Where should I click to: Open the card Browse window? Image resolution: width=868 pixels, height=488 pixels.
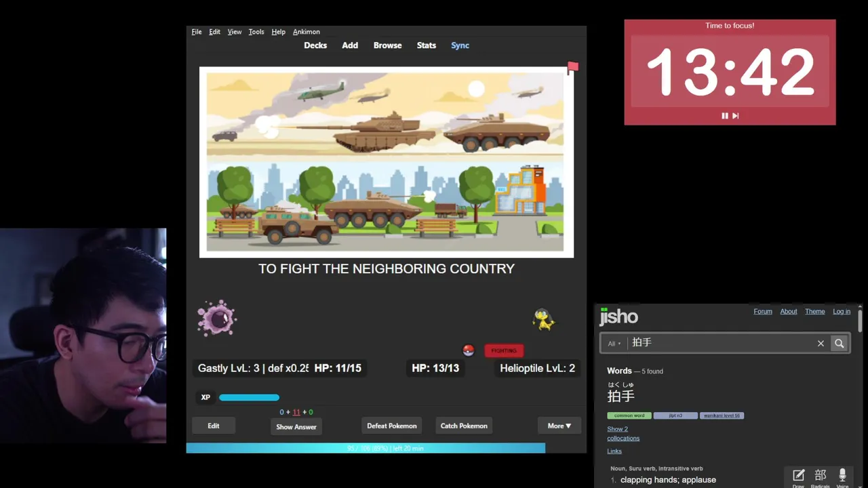click(x=387, y=45)
